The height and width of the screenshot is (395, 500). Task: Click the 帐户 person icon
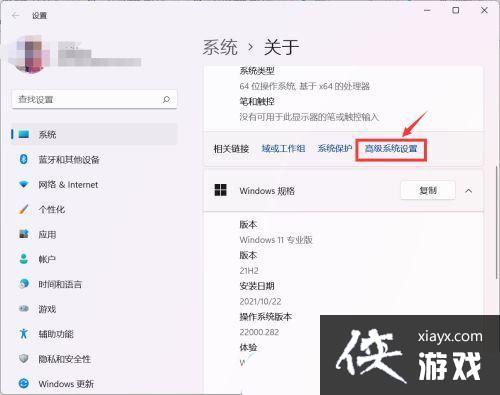coord(24,259)
